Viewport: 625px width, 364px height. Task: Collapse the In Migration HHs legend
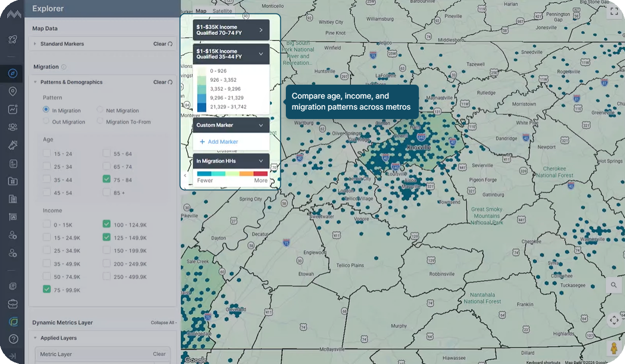coord(261,161)
